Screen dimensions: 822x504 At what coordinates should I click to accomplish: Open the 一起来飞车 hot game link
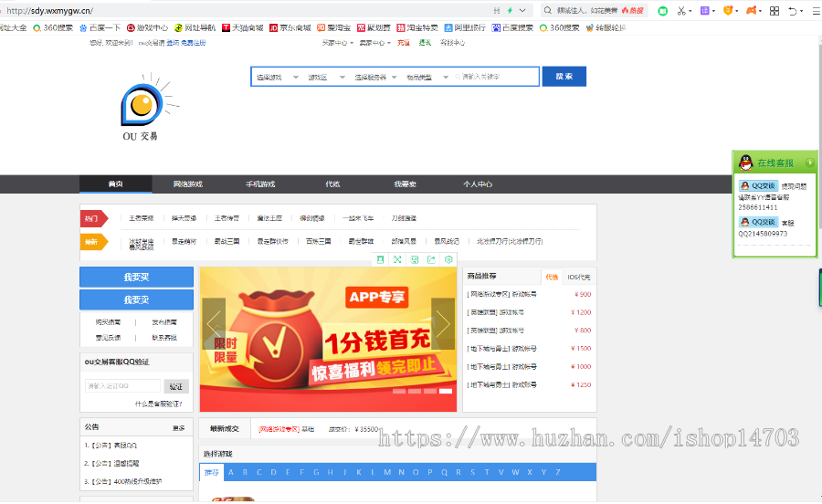click(358, 218)
